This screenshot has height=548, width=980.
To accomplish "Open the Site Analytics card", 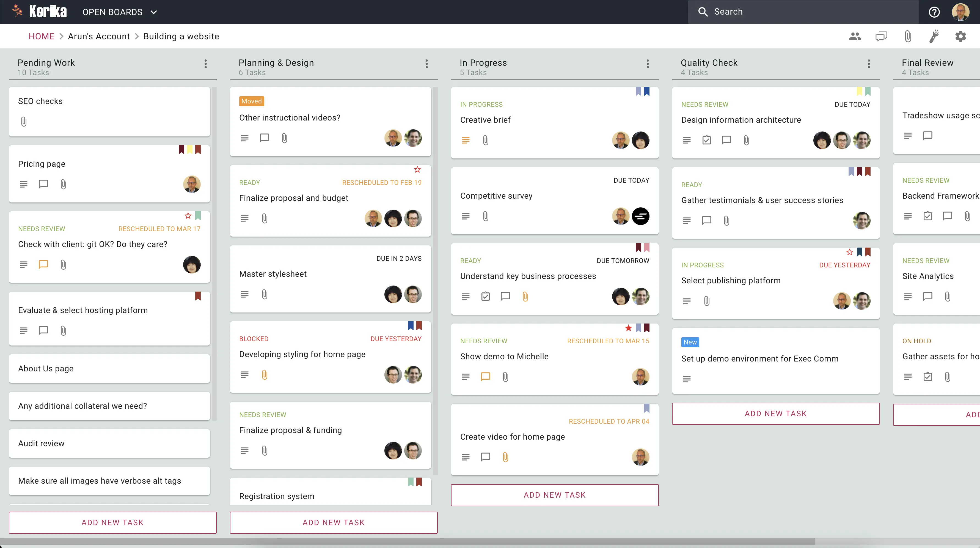I will [x=936, y=279].
